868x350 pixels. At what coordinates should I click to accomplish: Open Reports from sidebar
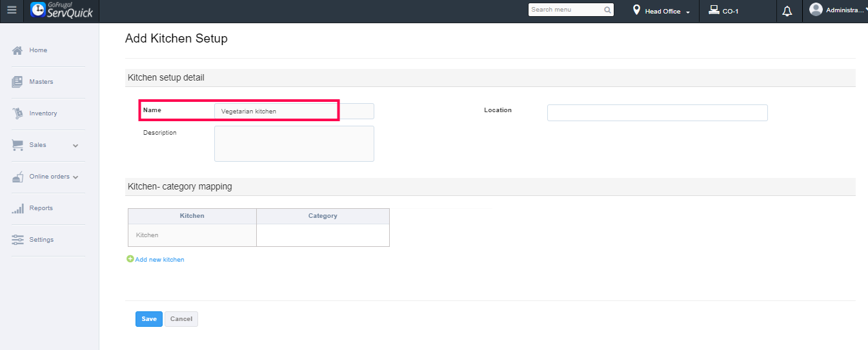[x=41, y=208]
